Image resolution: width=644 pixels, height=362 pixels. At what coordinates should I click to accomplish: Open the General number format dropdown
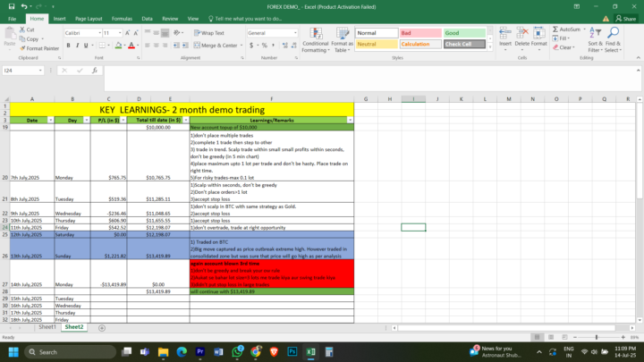295,33
